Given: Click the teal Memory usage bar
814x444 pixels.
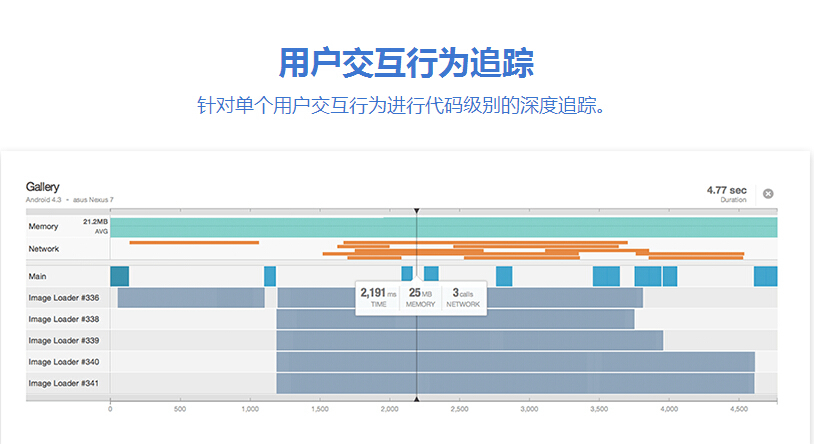Looking at the screenshot, I should tap(444, 227).
